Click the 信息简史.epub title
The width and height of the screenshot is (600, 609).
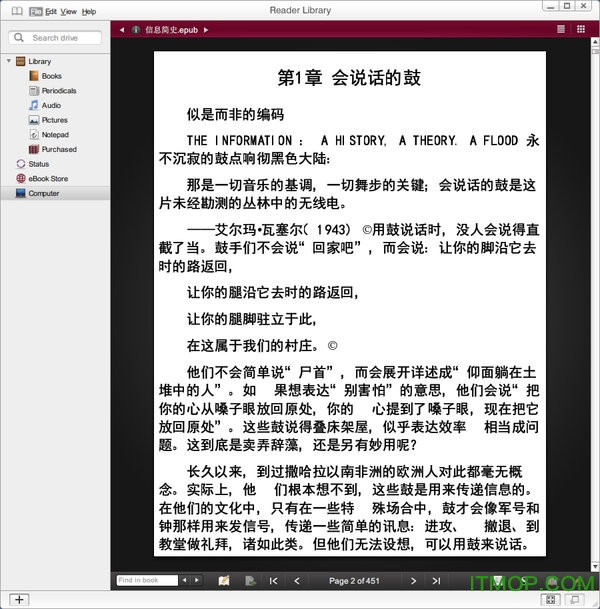pyautogui.click(x=172, y=30)
